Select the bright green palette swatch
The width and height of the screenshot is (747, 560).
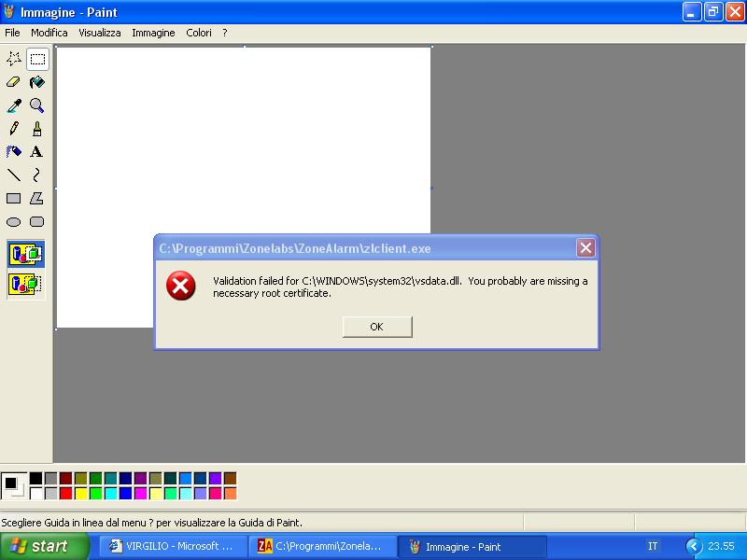(x=96, y=493)
